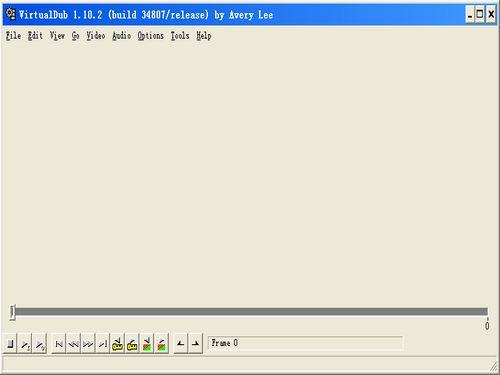Screen dimensions: 500x375
Task: Click the Stop playback button
Action: click(10, 343)
